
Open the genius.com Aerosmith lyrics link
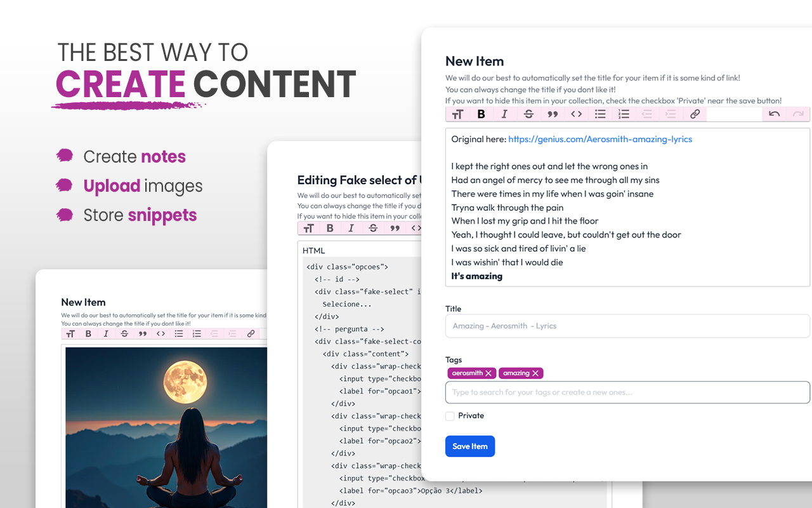[x=600, y=139]
